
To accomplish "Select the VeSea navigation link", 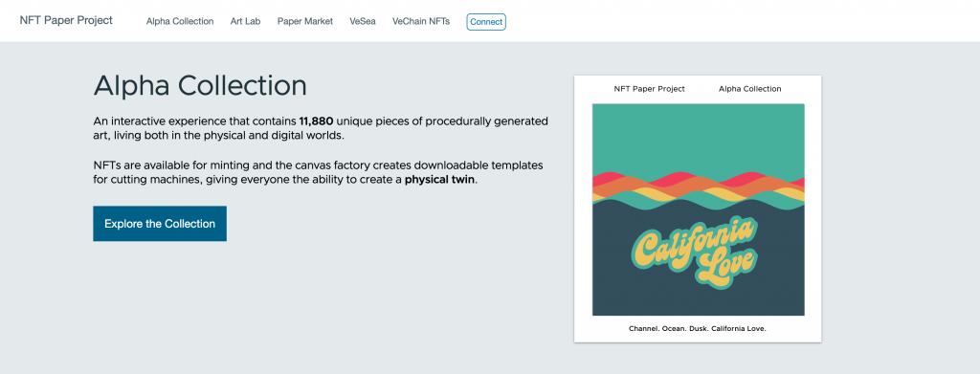I will pos(363,21).
